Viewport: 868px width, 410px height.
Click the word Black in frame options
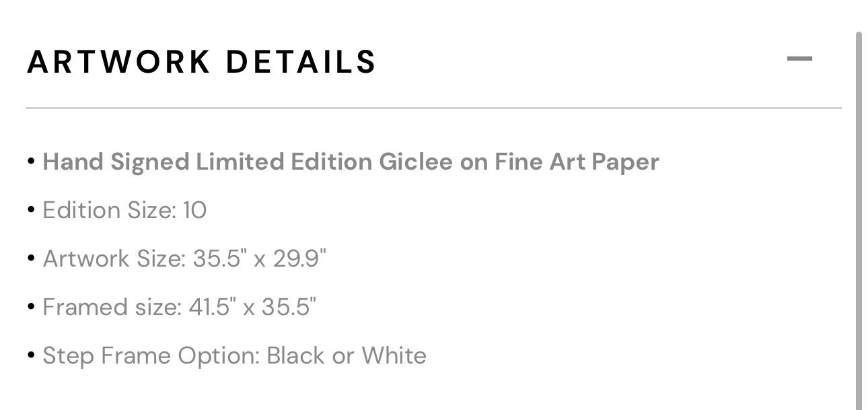tap(296, 355)
